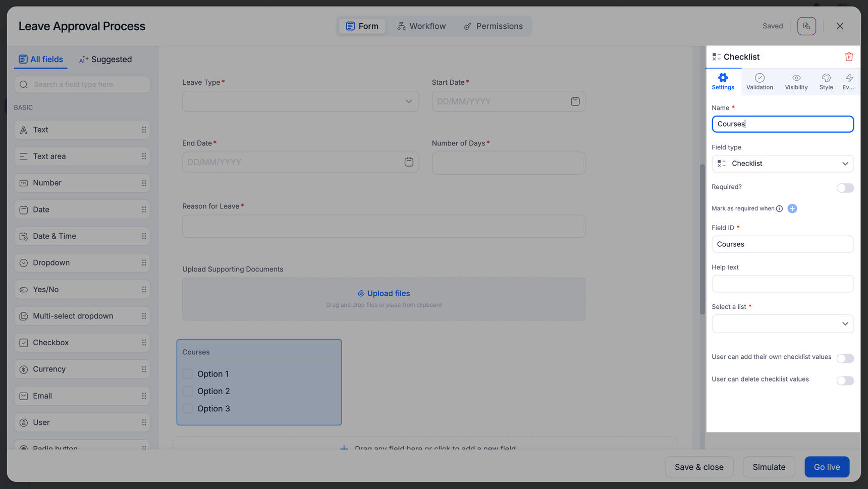The image size is (868, 489).
Task: Open the Suggested fields tab
Action: pyautogui.click(x=105, y=60)
